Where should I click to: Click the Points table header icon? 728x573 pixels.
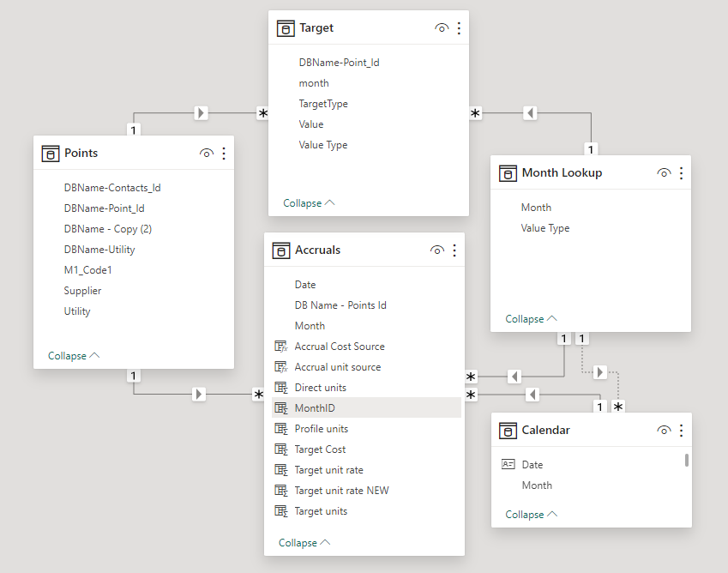tap(51, 154)
